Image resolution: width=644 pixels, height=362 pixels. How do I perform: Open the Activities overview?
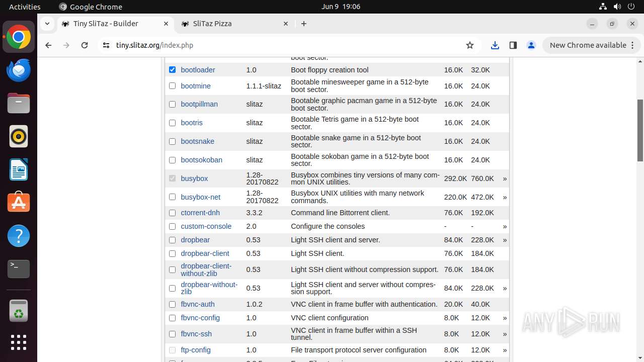point(25,7)
